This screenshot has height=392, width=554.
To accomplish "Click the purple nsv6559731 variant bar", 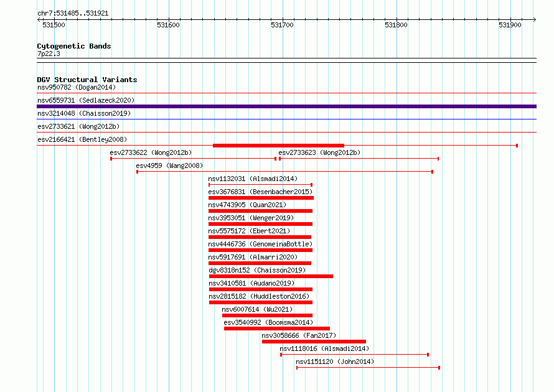I will (286, 106).
